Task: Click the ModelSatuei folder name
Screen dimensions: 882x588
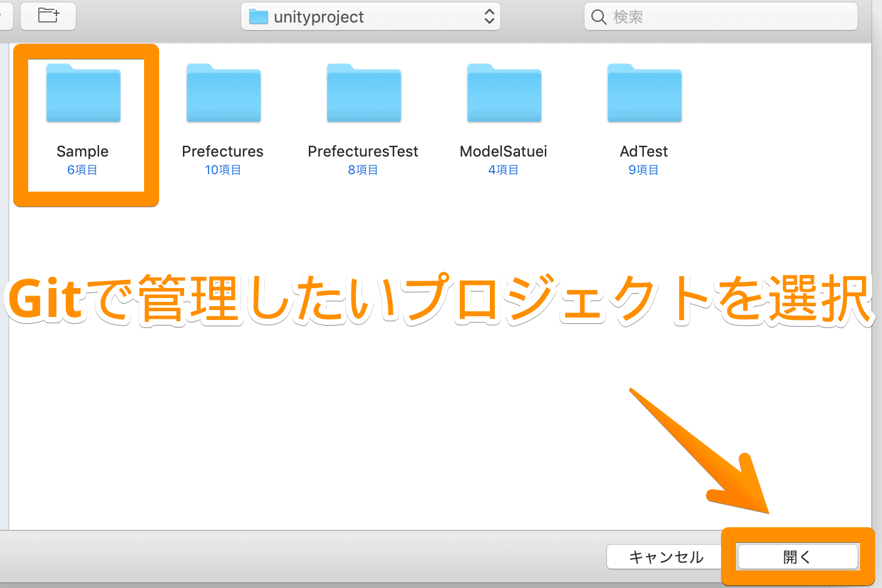Action: (504, 152)
